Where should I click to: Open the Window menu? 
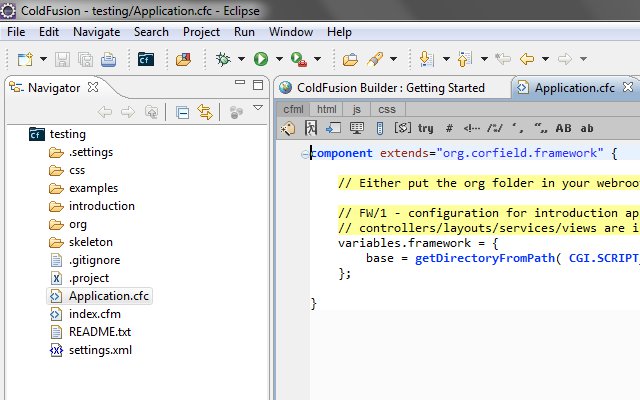click(x=291, y=32)
